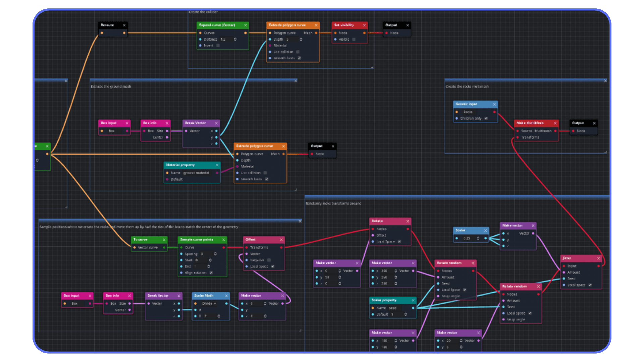Close the Material property node
The width and height of the screenshot is (644, 362).
217,165
